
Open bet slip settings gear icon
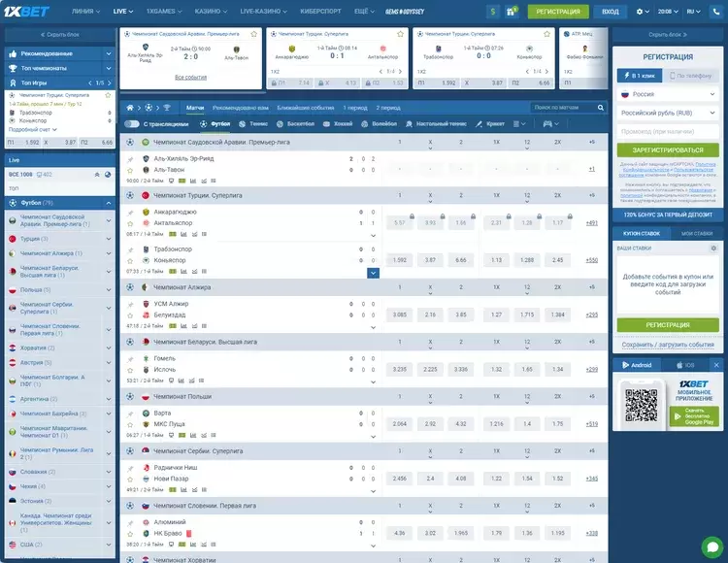(713, 248)
